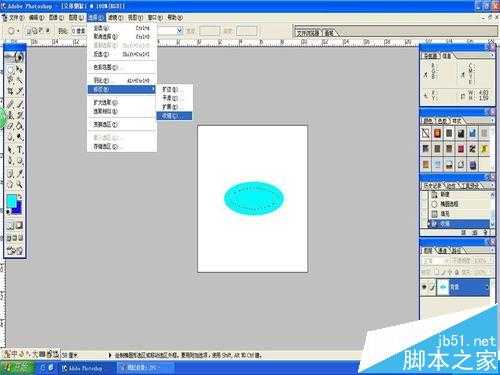
Task: Select the Lasso tool
Action: click(10, 80)
